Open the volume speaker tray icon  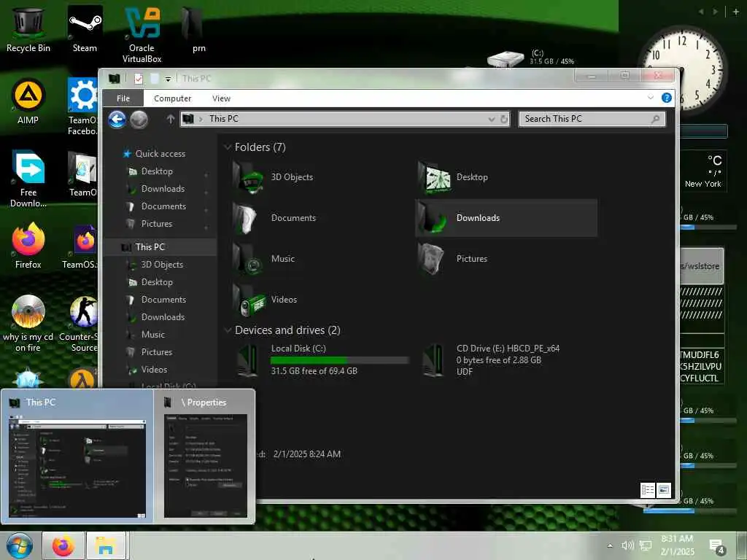(x=627, y=545)
